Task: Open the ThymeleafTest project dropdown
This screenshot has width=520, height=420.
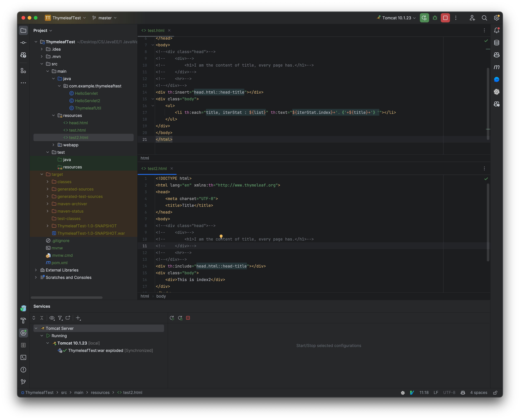Action: (65, 18)
